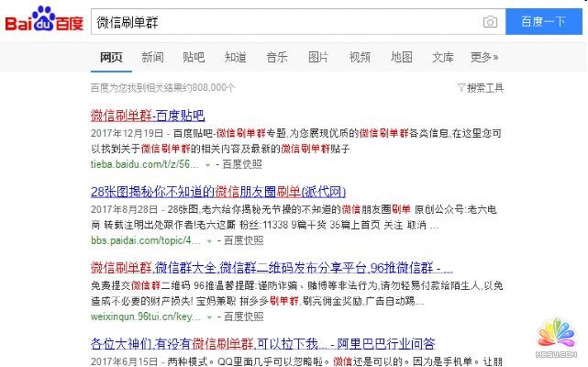Screen dimensions: 588x367
Task: Switch to the 新闻 tab
Action: [152, 57]
